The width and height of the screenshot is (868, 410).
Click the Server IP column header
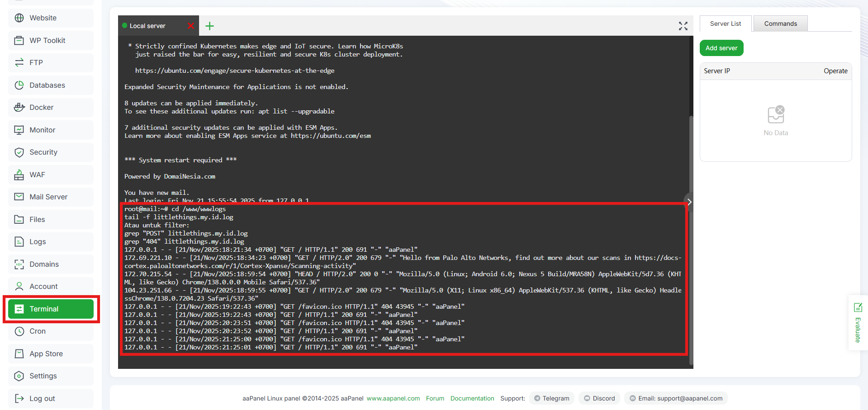tap(717, 71)
